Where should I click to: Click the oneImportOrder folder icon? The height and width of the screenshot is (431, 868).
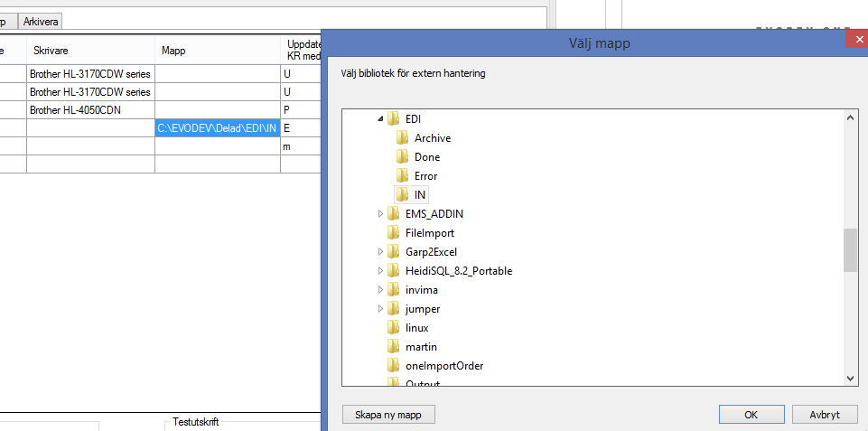point(393,366)
